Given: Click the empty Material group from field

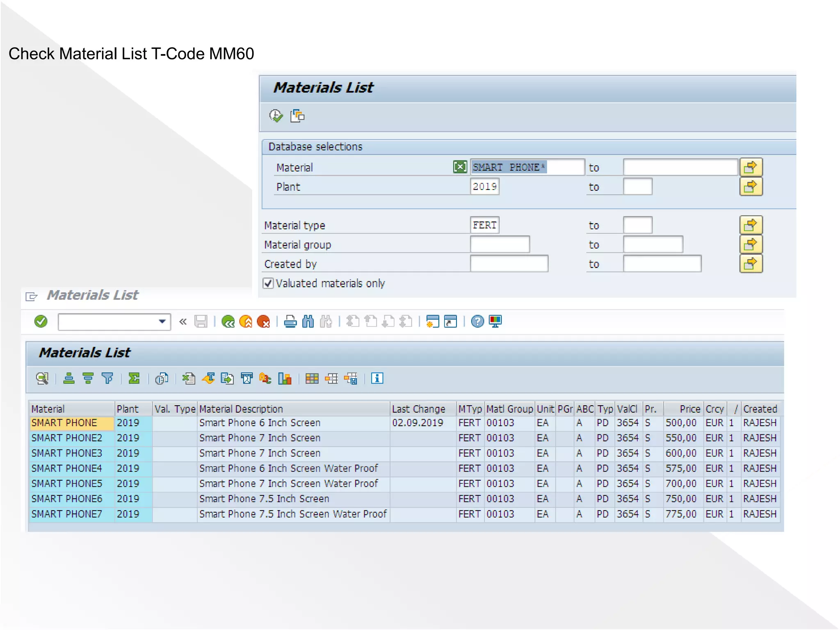Looking at the screenshot, I should coord(500,244).
